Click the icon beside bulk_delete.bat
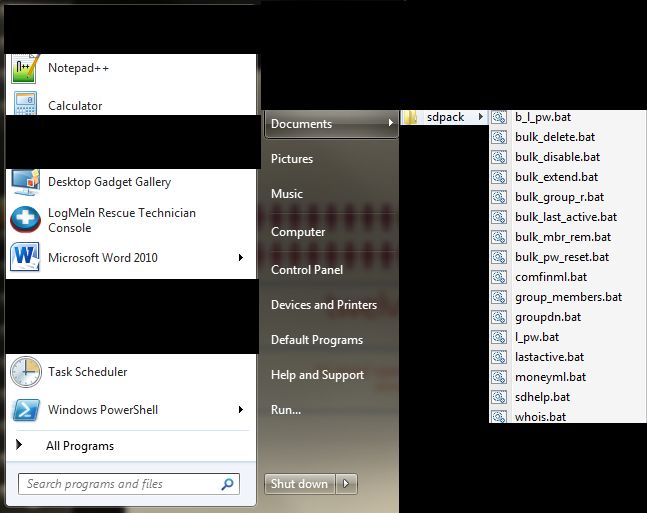Viewport: 647px width, 513px height. (498, 137)
